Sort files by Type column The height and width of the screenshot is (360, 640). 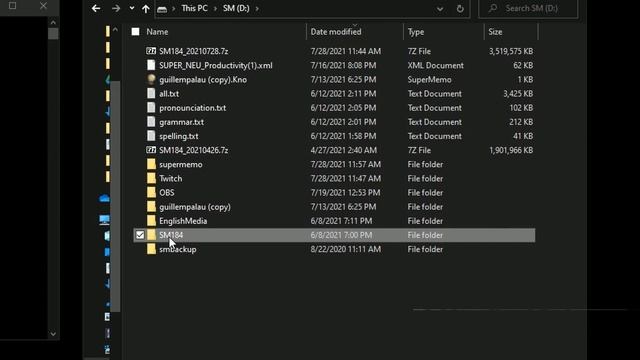pyautogui.click(x=416, y=32)
